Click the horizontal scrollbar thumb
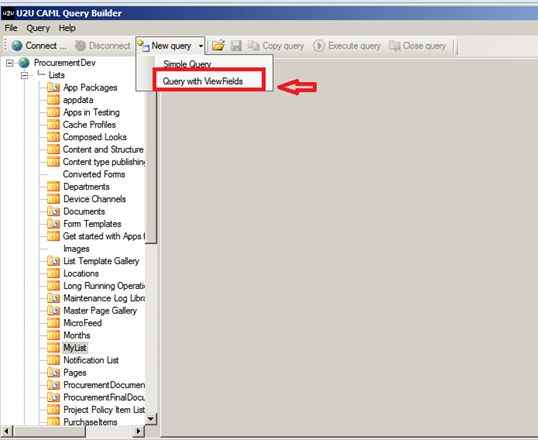 pyautogui.click(x=49, y=431)
